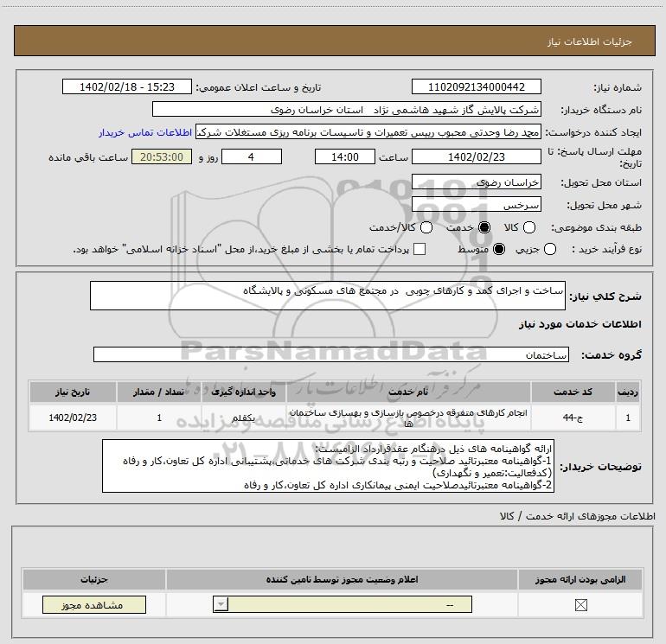Click the need date cell 1402/02/23 in table

[73, 418]
